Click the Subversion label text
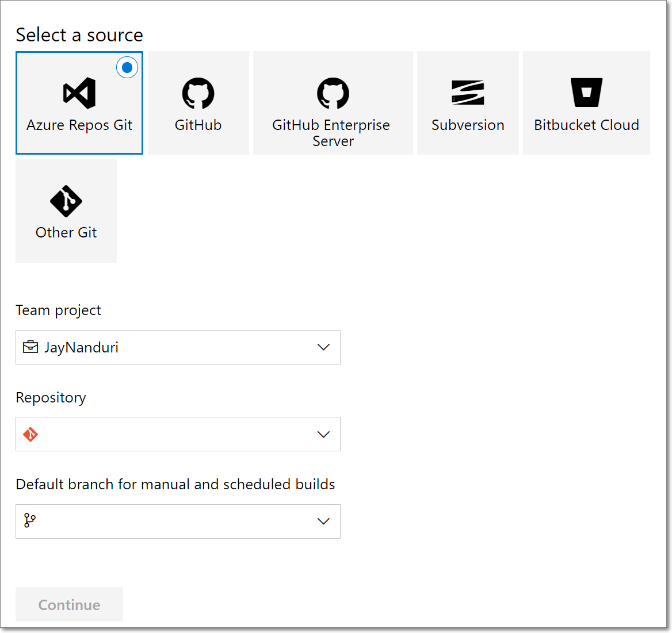This screenshot has width=672, height=633. click(468, 125)
